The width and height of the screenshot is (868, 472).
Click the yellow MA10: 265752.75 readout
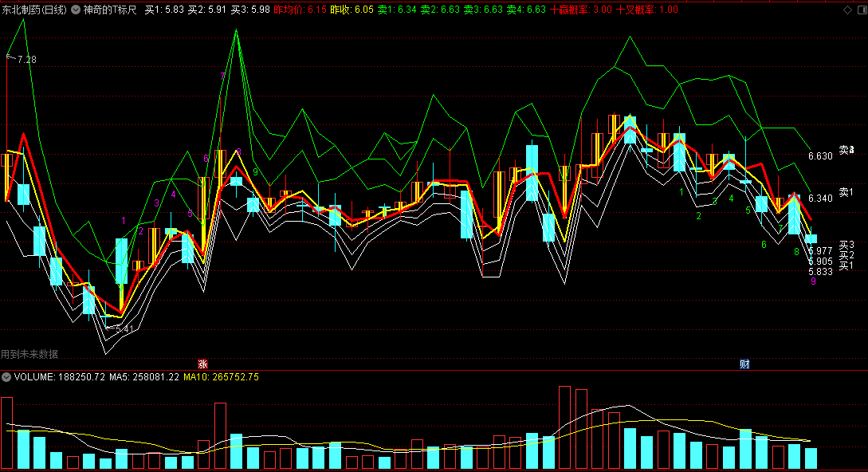[x=221, y=377]
